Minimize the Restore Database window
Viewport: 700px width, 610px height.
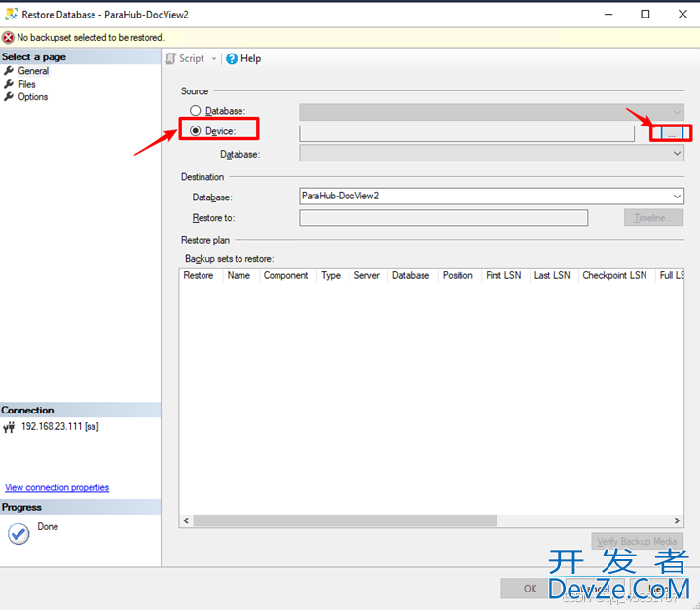pos(608,15)
